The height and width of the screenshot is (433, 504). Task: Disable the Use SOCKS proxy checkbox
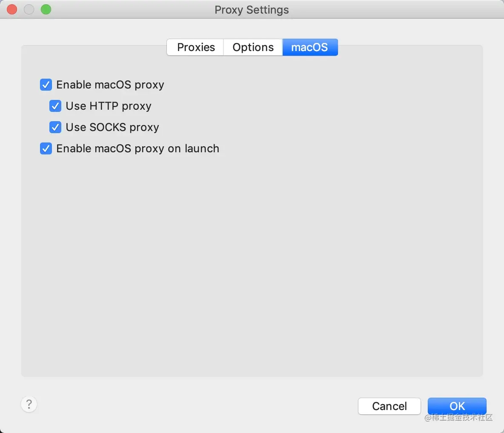pos(55,127)
